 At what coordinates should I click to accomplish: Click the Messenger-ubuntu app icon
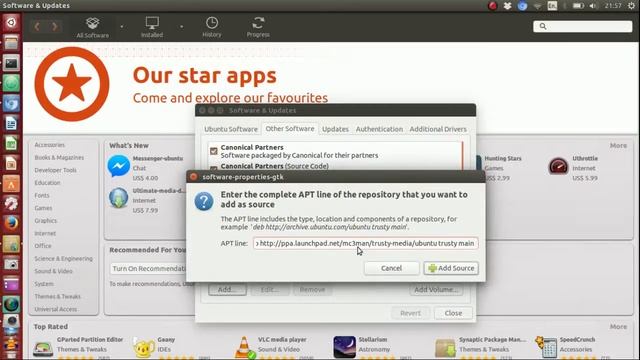point(119,166)
